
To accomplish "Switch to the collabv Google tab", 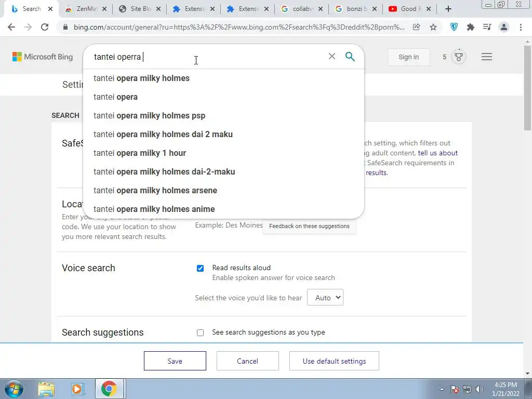I will tap(302, 9).
